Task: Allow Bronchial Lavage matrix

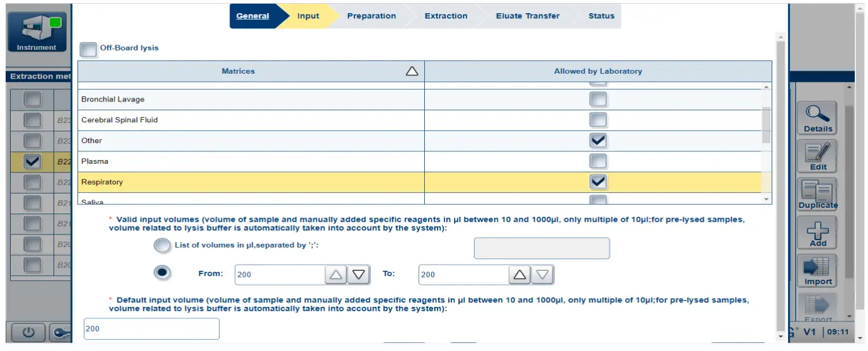Action: (x=598, y=99)
